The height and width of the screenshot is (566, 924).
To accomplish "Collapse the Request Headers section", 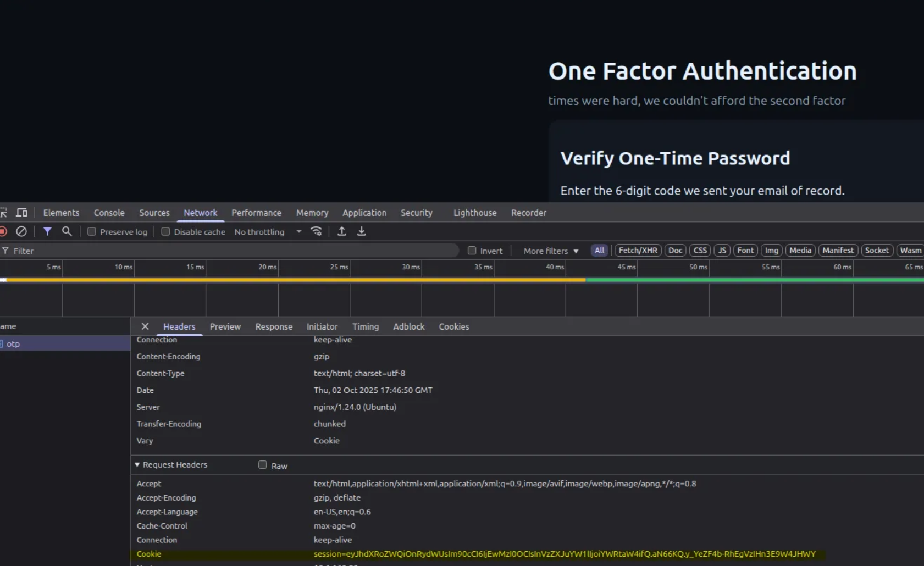I will (137, 464).
